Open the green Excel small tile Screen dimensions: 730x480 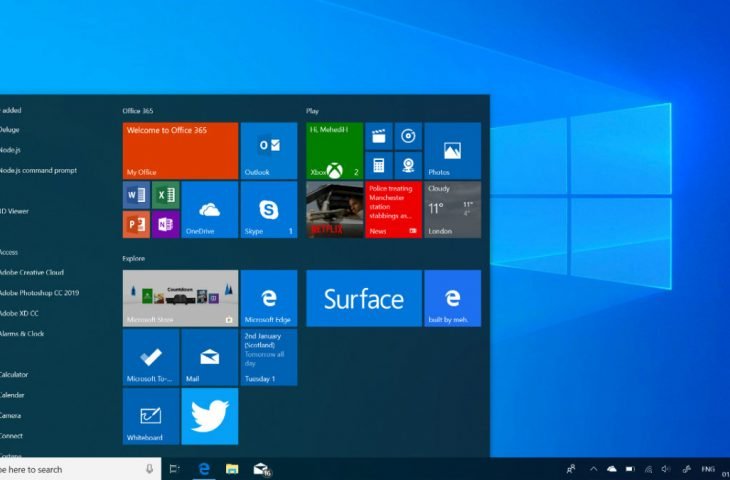coord(165,195)
